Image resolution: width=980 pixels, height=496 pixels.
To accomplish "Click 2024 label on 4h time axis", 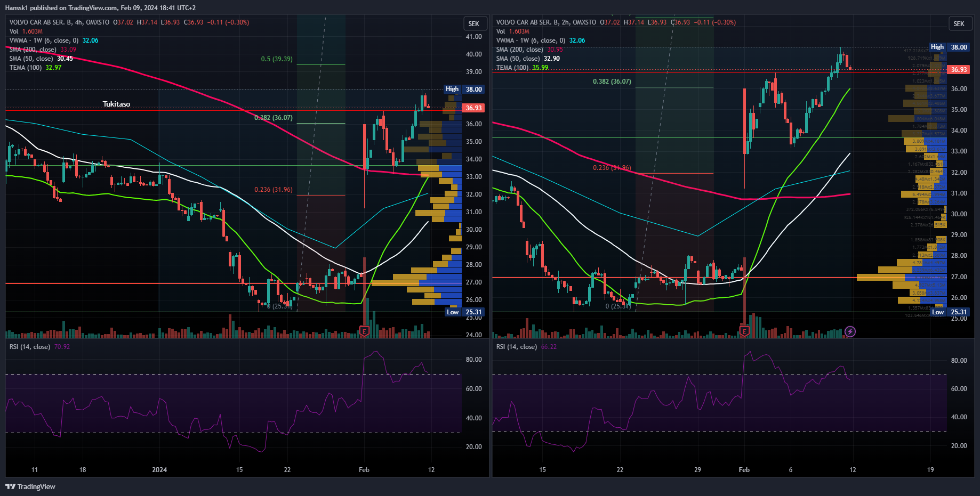I will click(x=159, y=470).
